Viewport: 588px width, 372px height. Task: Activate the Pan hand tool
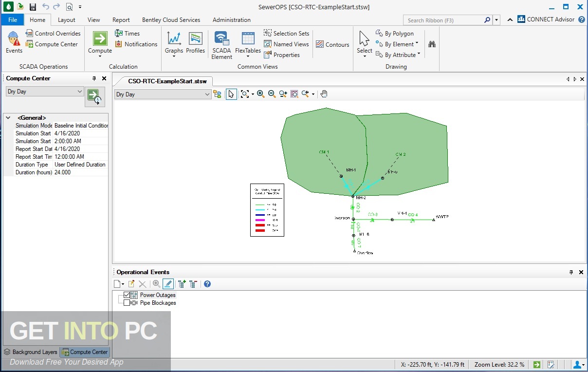coord(324,94)
